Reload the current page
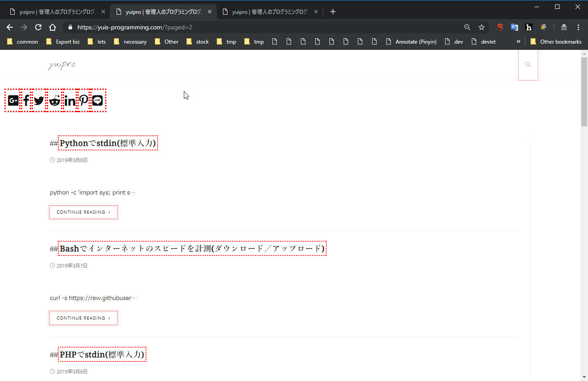Screen dimensions: 588x381 tap(38, 28)
